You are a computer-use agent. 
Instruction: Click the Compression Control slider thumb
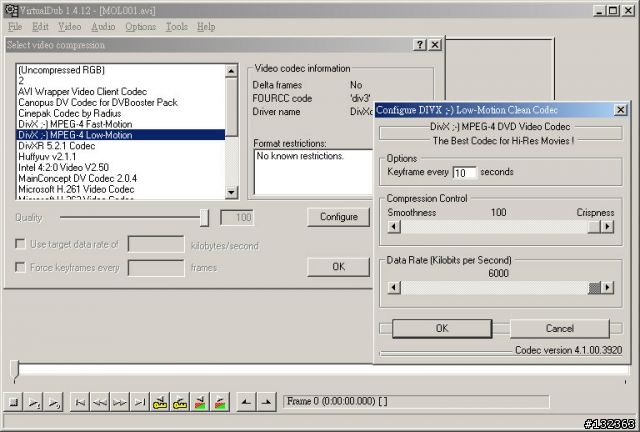point(594,227)
